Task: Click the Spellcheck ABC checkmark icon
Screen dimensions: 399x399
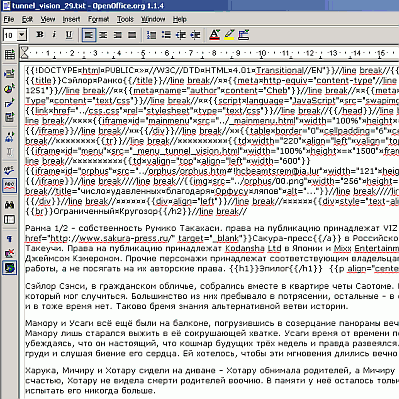Action: [x=9, y=171]
